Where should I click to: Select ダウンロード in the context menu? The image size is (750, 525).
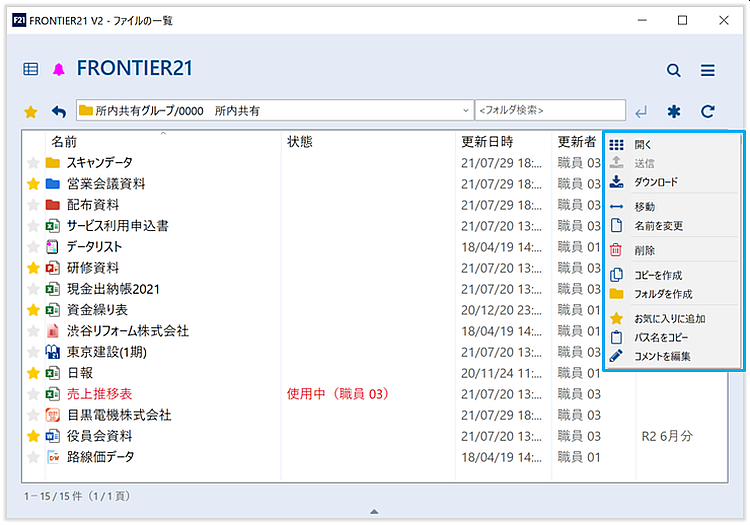point(655,182)
